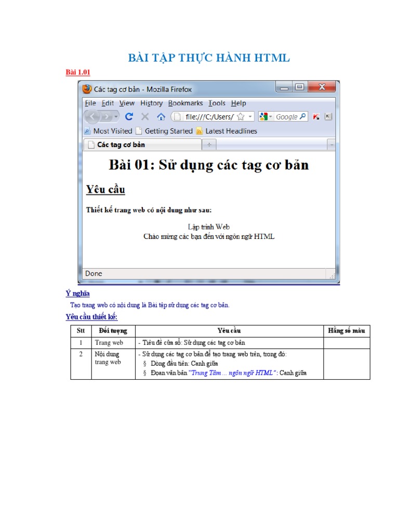
Task: Click the 'Đối tượng' table header cell
Action: (113, 331)
